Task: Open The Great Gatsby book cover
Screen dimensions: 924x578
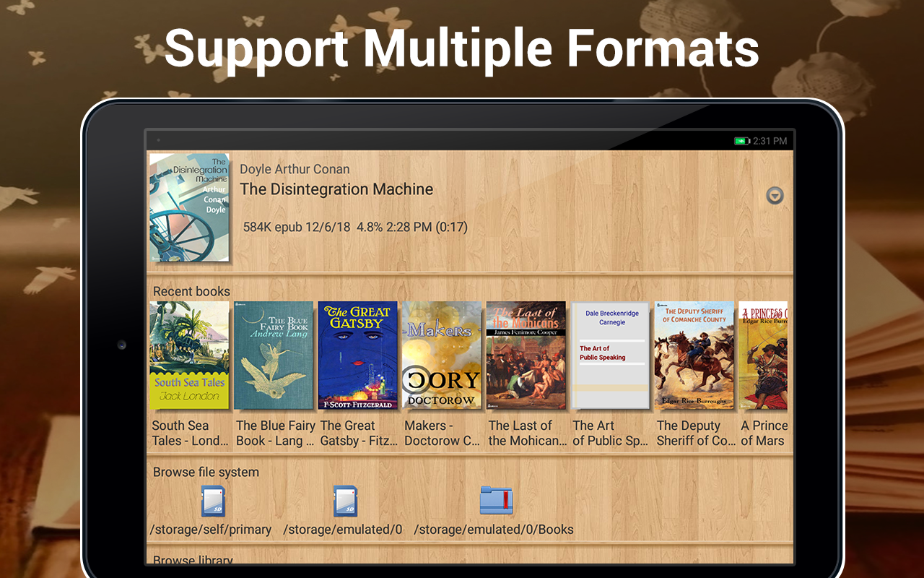Action: [x=358, y=355]
